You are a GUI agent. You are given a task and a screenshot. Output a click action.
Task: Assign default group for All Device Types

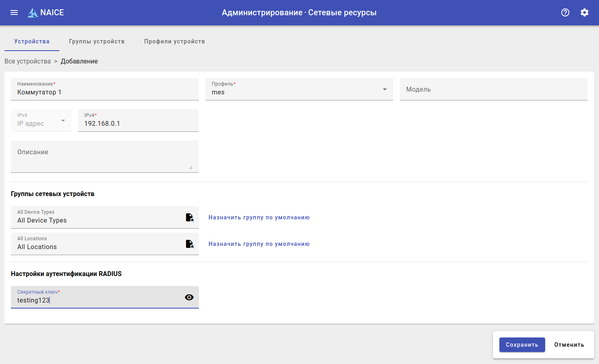[x=259, y=217]
